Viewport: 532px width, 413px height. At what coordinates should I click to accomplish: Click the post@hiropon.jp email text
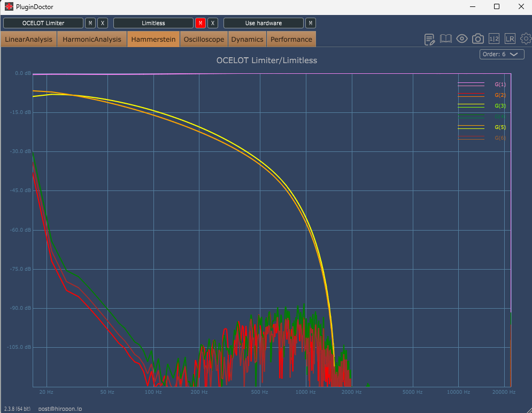click(60, 409)
